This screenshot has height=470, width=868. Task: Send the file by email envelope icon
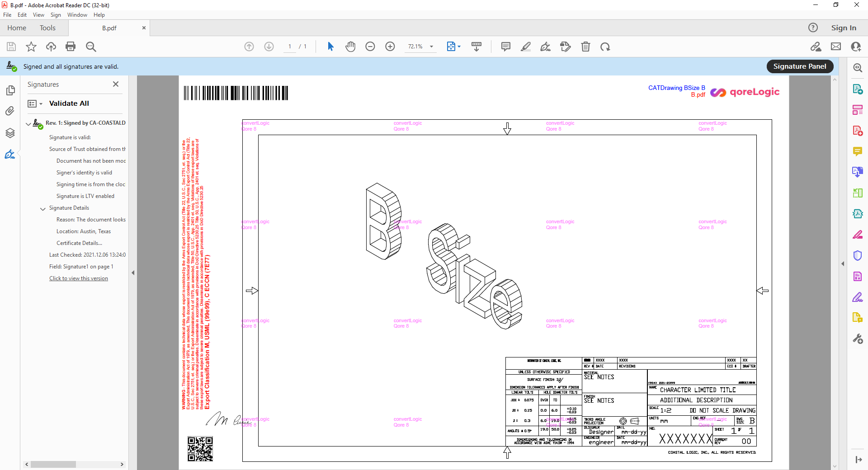(x=836, y=47)
